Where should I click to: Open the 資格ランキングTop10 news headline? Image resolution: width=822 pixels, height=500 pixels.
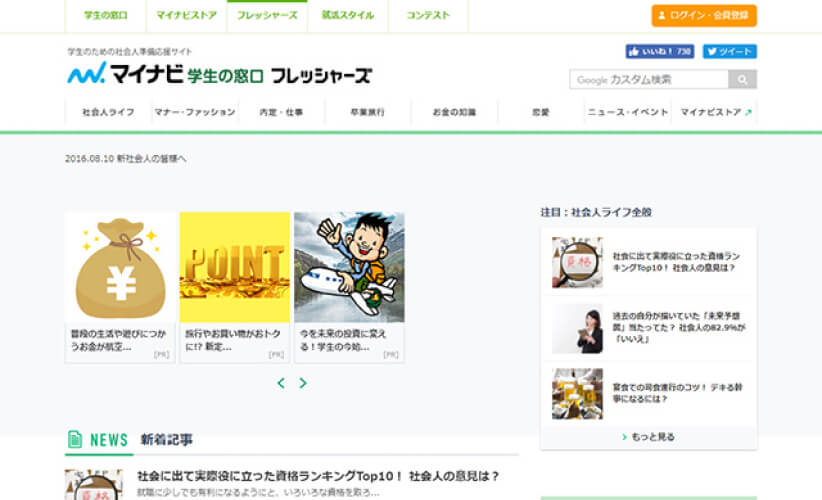click(318, 476)
